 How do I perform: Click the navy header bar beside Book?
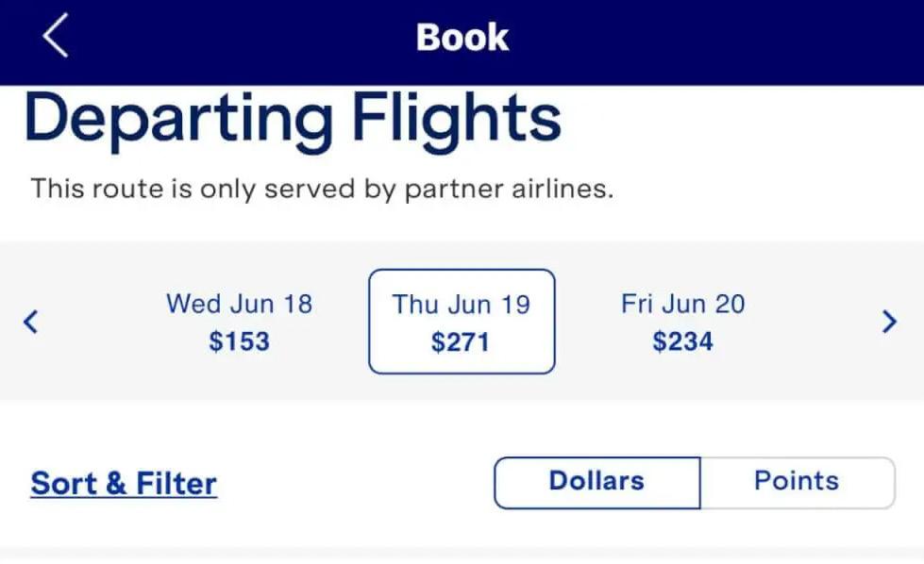pyautogui.click(x=707, y=41)
